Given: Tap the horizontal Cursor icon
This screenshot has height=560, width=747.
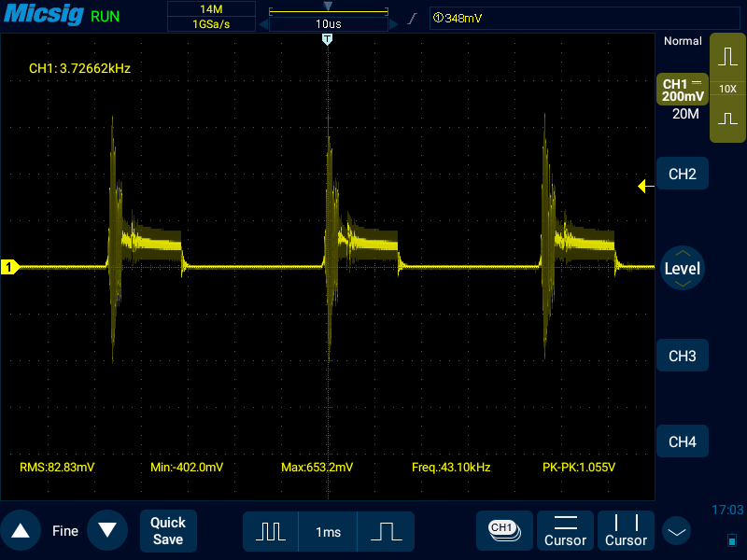Looking at the screenshot, I should point(565,531).
